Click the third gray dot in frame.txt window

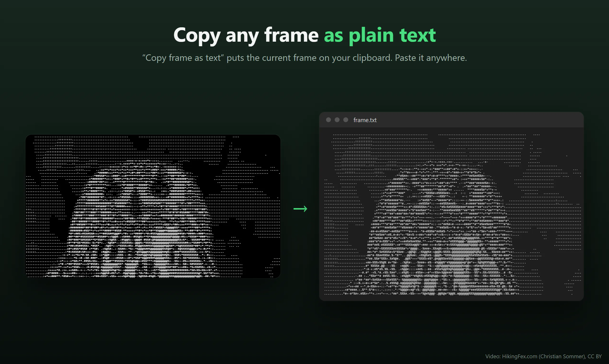[345, 120]
